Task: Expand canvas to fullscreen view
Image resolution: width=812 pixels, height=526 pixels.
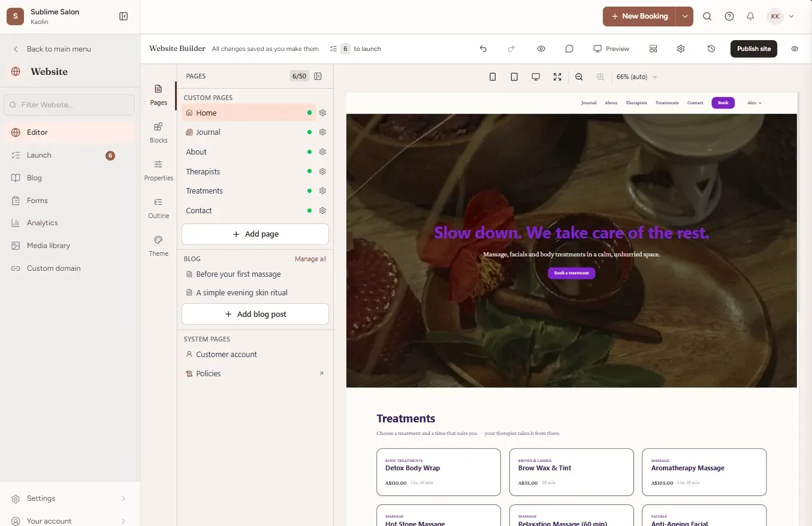Action: pos(557,77)
